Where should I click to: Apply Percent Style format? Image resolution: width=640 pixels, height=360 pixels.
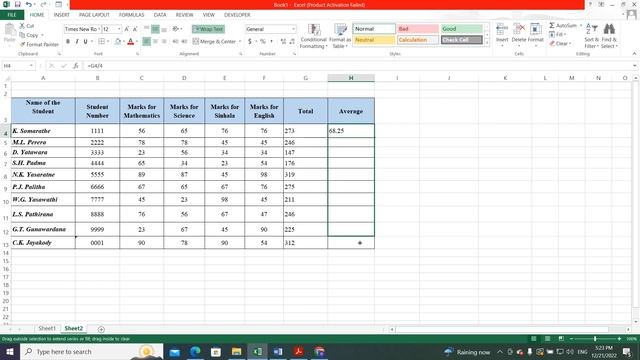point(262,41)
